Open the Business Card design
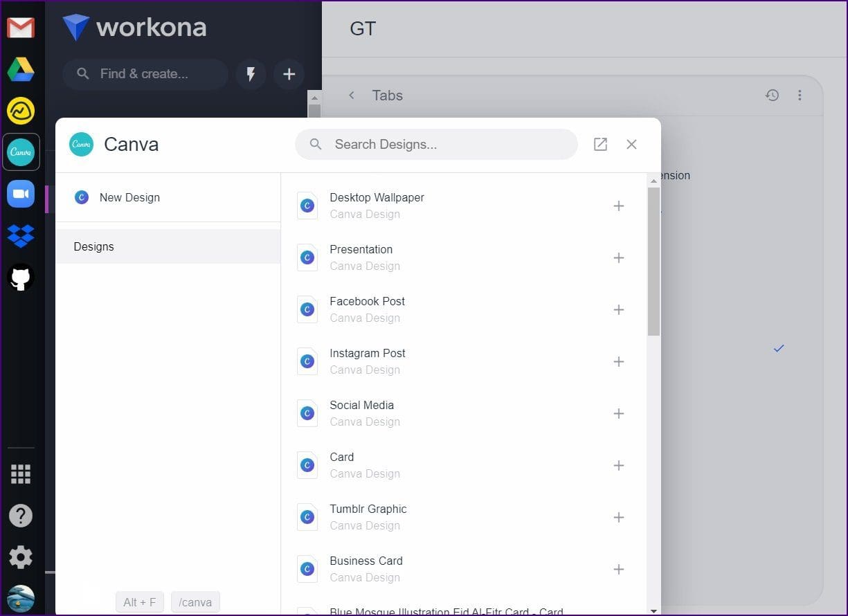This screenshot has height=616, width=848. 464,569
